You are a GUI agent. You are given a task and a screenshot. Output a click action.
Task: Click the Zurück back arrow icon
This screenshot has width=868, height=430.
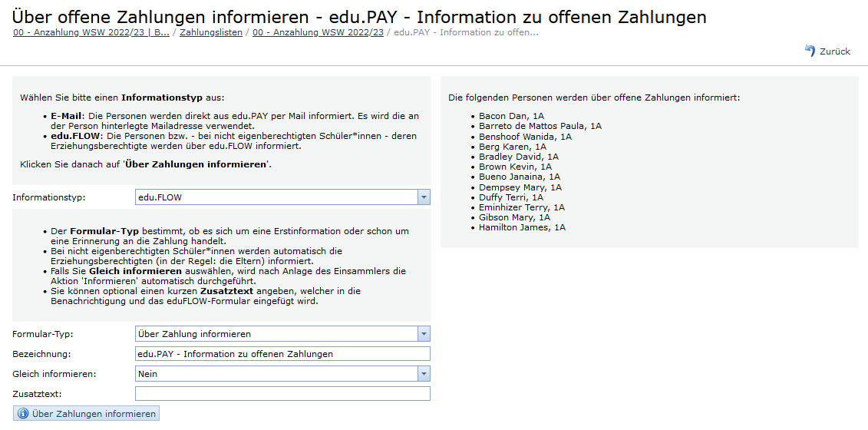[x=810, y=51]
